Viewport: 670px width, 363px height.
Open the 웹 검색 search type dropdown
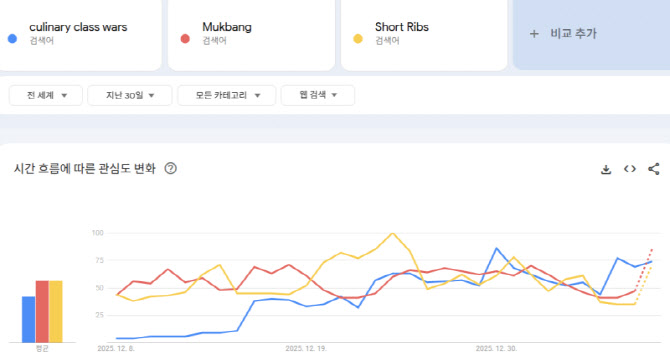click(x=318, y=95)
